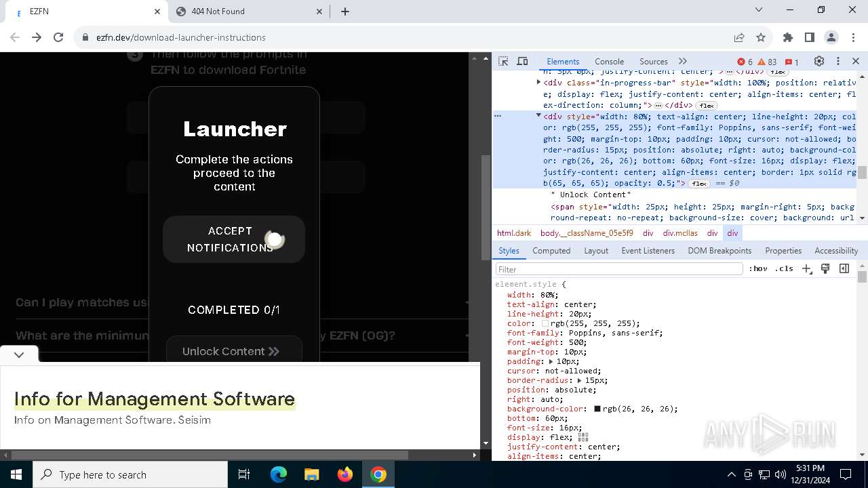The width and height of the screenshot is (868, 488).
Task: Reload the ezfn.dev page
Action: [58, 37]
